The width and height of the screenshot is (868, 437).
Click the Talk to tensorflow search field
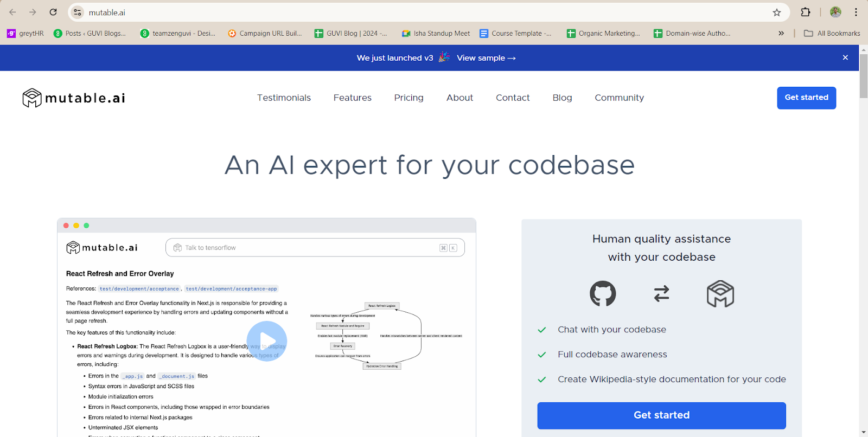click(x=315, y=247)
